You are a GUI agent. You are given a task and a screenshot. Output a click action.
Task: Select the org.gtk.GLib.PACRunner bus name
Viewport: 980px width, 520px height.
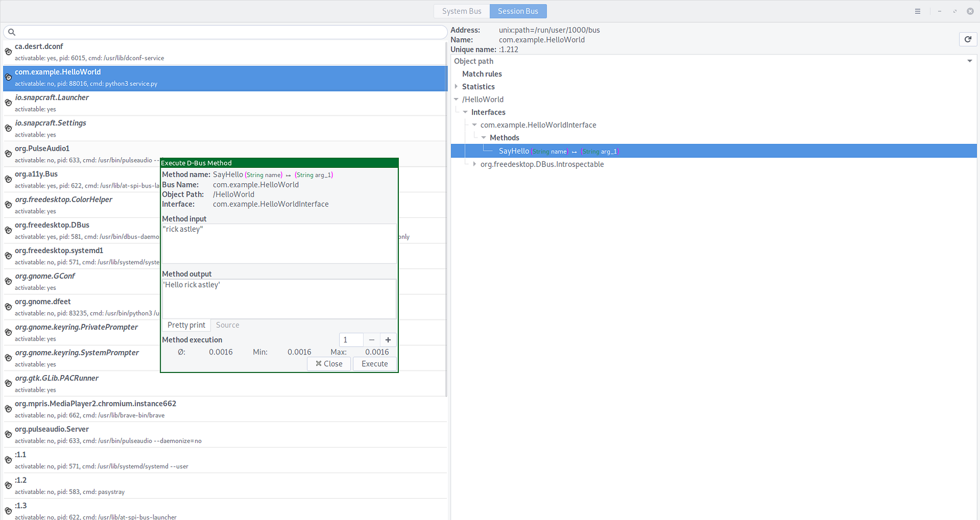pyautogui.click(x=225, y=384)
